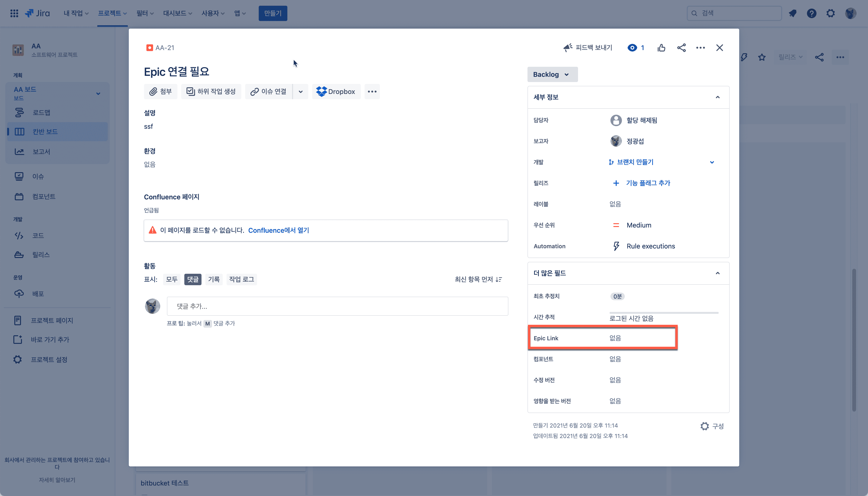
Task: Click the thumbs-up vote icon
Action: tap(661, 48)
